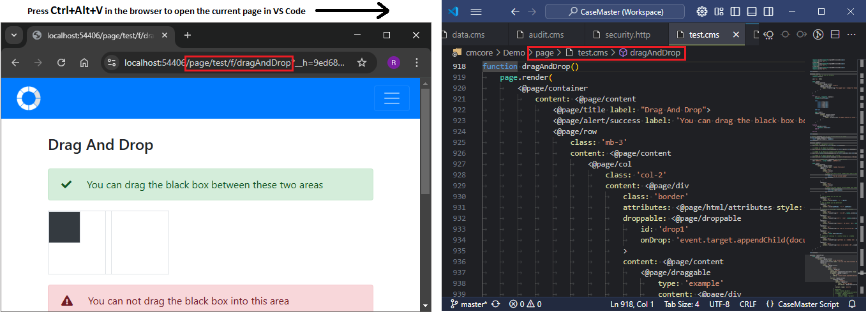
Task: Go forward in VS Code navigation history
Action: (533, 11)
